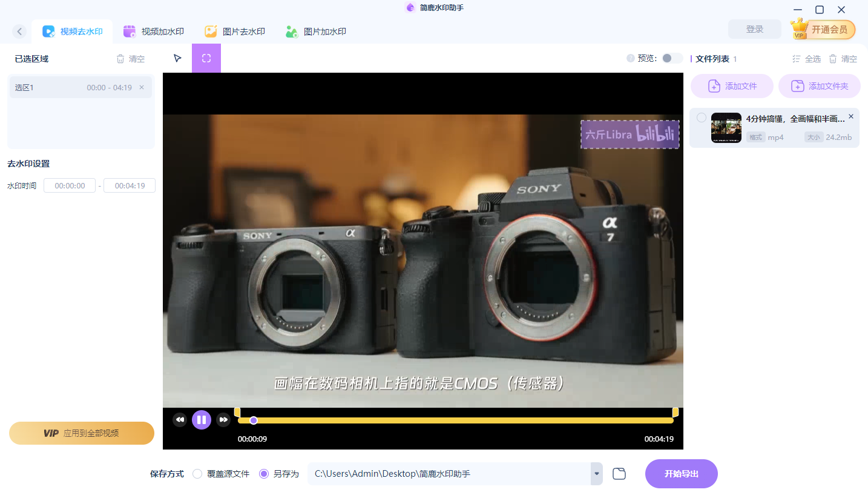
Task: Check the file item's selection circle
Action: (x=701, y=118)
